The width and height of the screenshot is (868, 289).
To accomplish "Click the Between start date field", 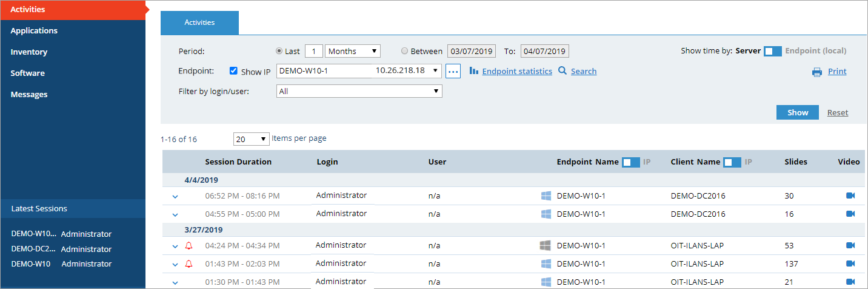I will (472, 51).
